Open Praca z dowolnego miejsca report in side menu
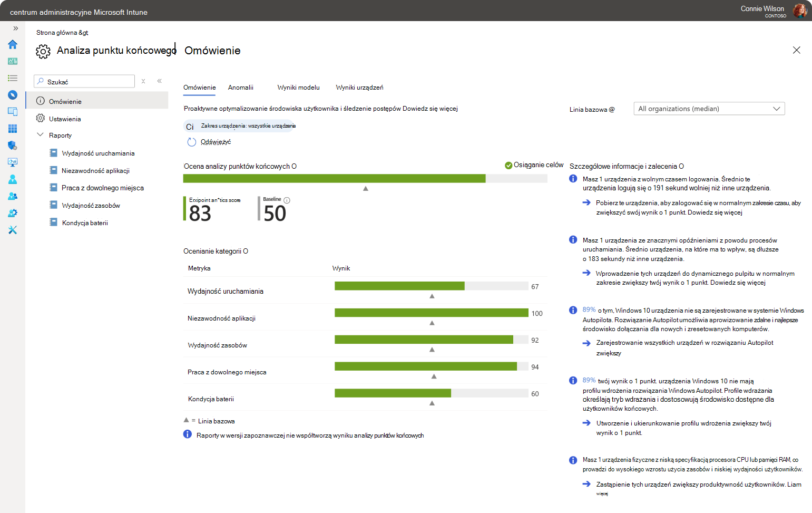This screenshot has height=513, width=812. (x=103, y=188)
